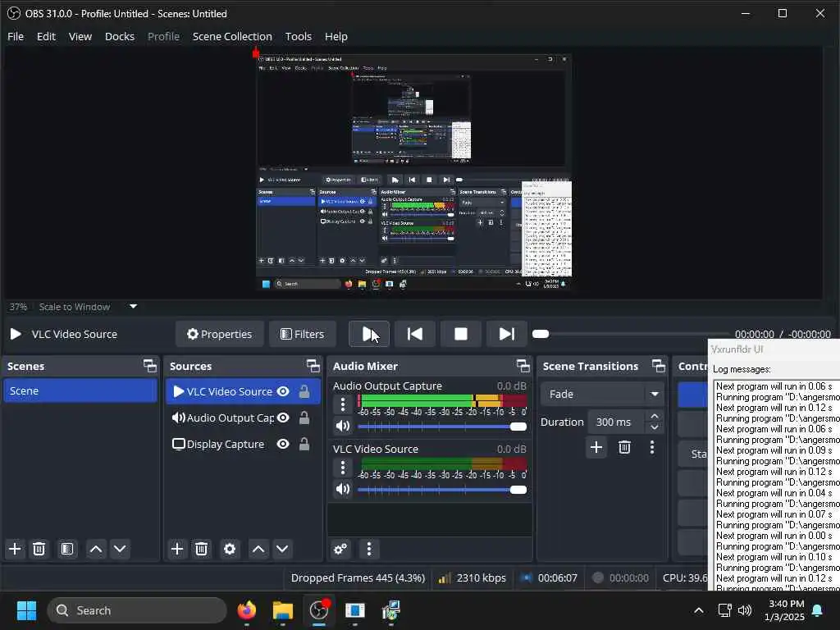The height and width of the screenshot is (630, 840).
Task: Click the taskbar Search box
Action: click(137, 610)
